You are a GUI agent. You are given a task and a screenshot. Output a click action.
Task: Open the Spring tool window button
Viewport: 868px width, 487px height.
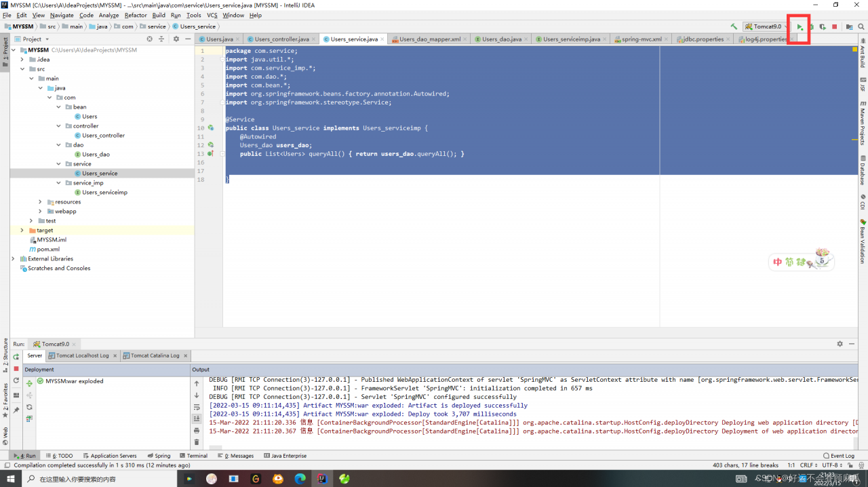[159, 456]
